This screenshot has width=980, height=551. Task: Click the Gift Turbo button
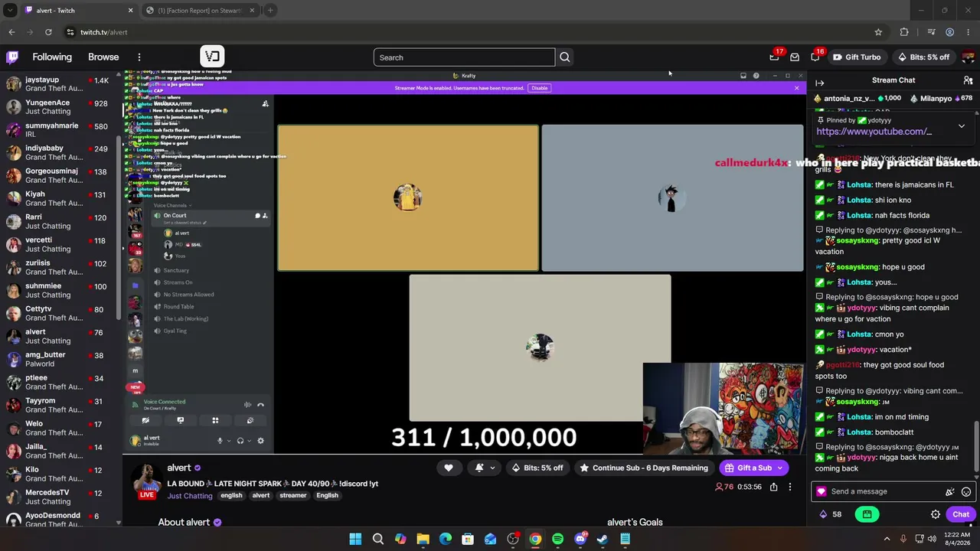[x=857, y=57]
